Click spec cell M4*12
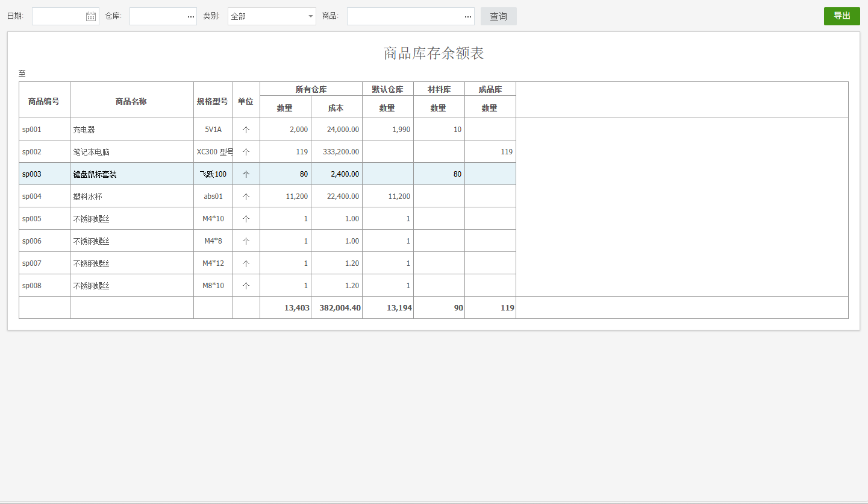868x504 pixels. tap(213, 263)
